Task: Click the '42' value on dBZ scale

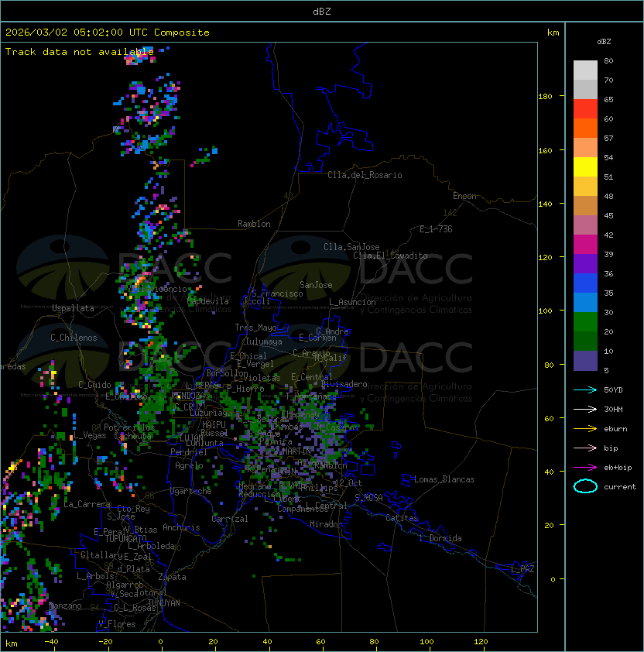Action: click(608, 235)
